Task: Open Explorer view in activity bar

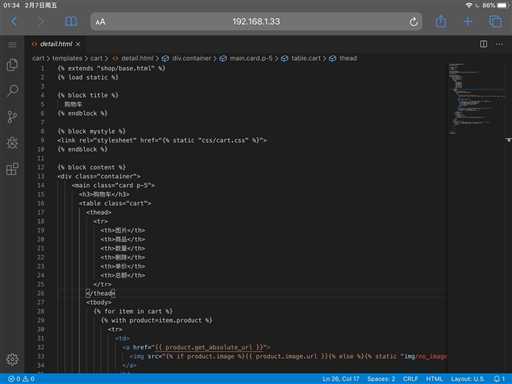Action: pyautogui.click(x=12, y=65)
